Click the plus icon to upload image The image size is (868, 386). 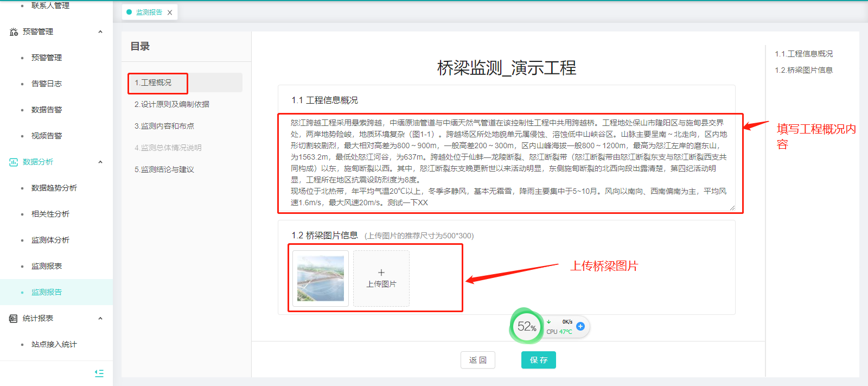pyautogui.click(x=381, y=273)
